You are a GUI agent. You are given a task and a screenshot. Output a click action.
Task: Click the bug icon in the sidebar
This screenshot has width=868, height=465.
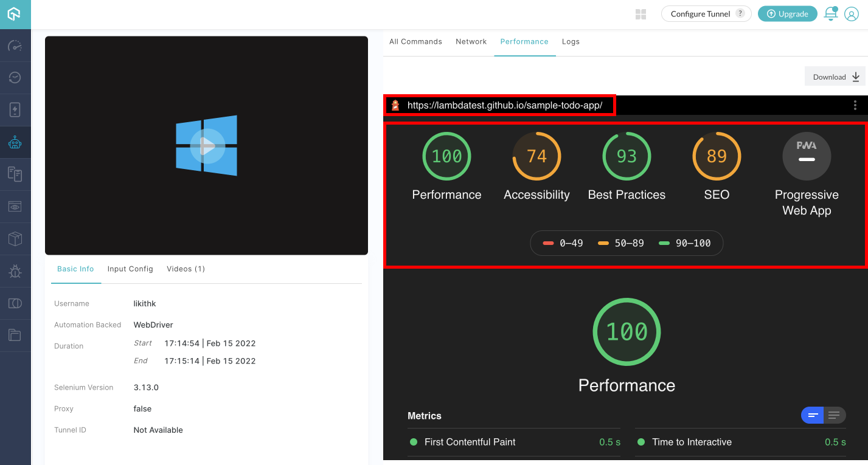click(x=15, y=271)
